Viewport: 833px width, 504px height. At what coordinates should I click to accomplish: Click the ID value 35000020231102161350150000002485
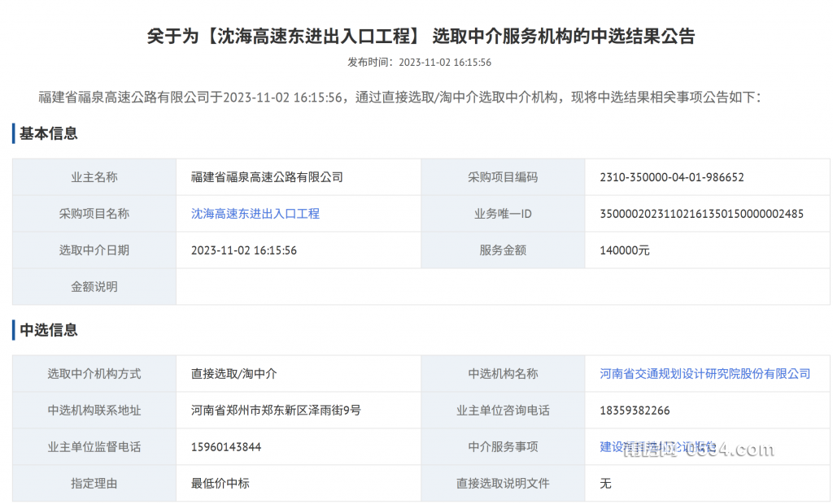[702, 214]
